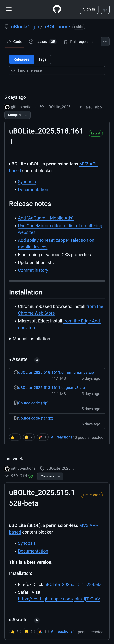Switch to the Releases view
This screenshot has height=644, width=114.
click(x=21, y=59)
